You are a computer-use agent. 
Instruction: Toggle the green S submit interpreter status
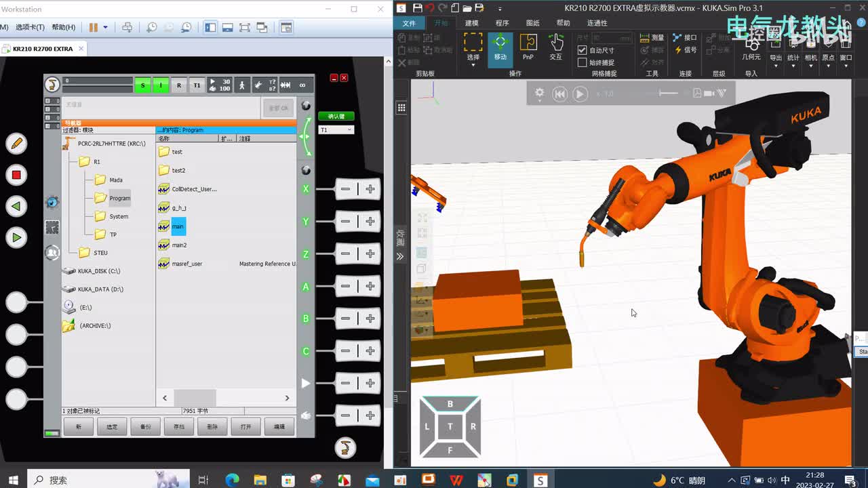pyautogui.click(x=142, y=85)
